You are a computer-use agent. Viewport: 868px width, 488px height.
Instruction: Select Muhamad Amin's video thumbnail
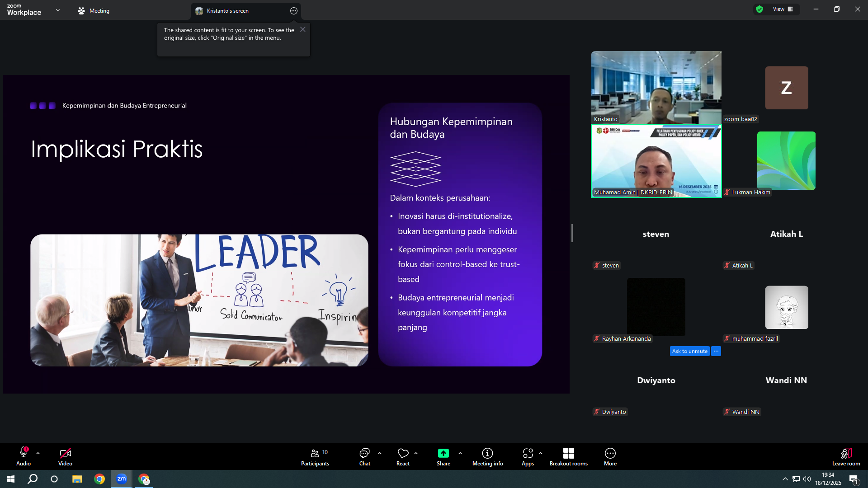[x=656, y=161]
